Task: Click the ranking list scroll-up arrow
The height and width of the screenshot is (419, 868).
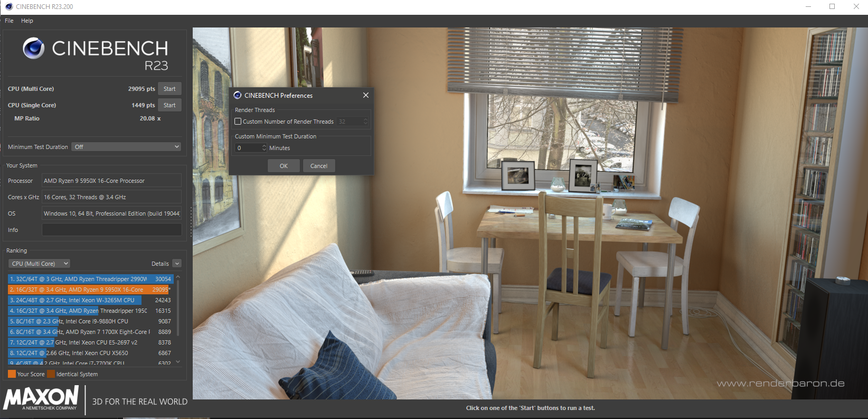Action: point(178,277)
